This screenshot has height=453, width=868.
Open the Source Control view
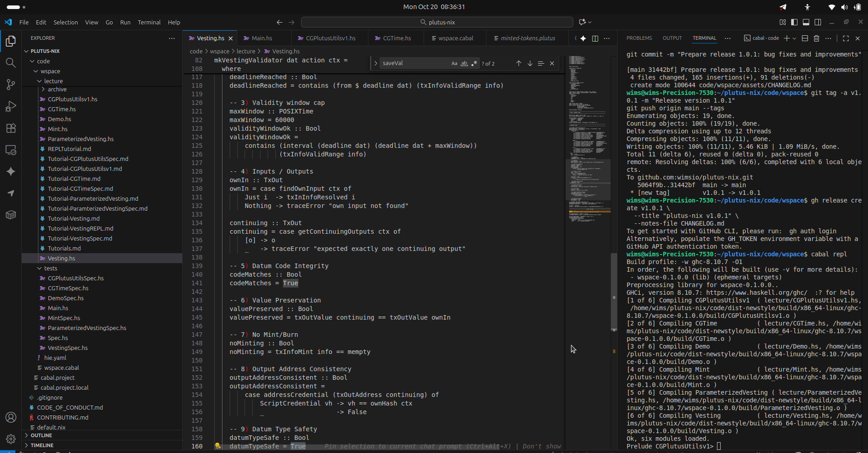pos(11,85)
